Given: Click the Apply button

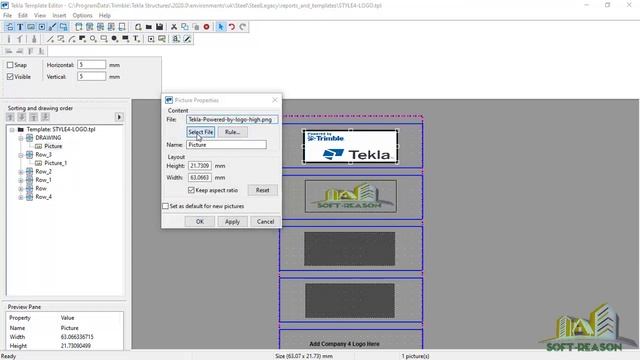Looking at the screenshot, I should [x=232, y=222].
